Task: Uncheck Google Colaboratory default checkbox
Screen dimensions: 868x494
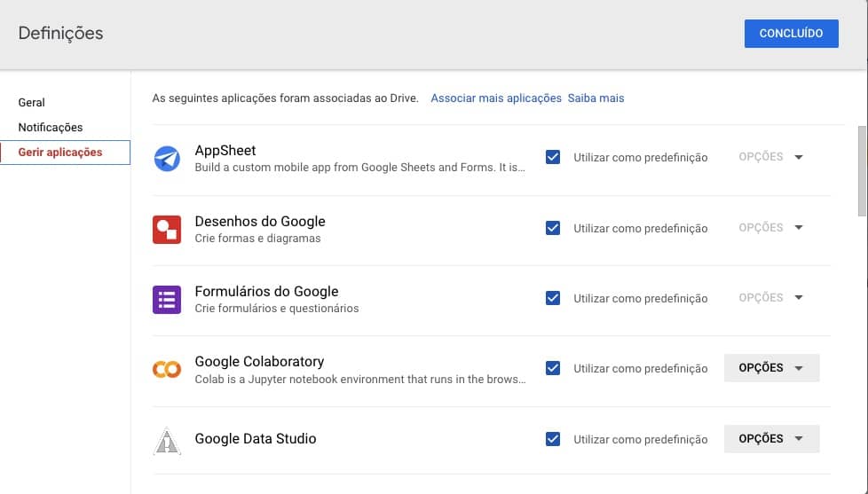Action: (552, 368)
